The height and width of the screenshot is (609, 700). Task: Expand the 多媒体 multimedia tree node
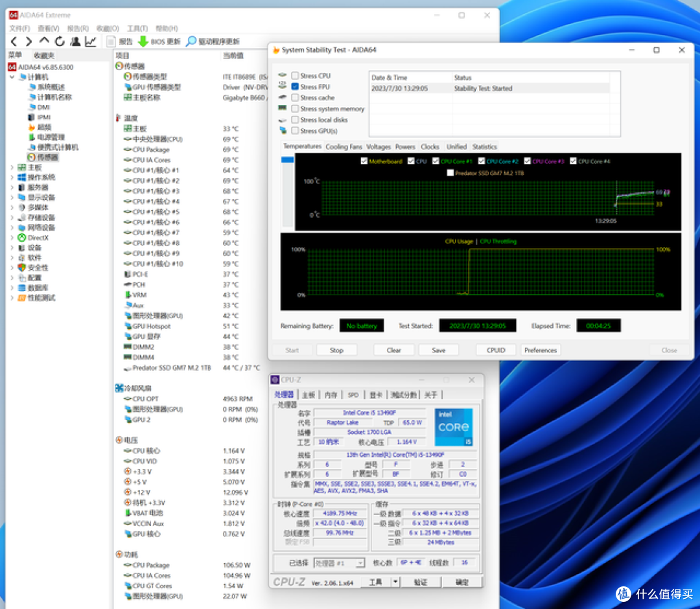coord(12,207)
